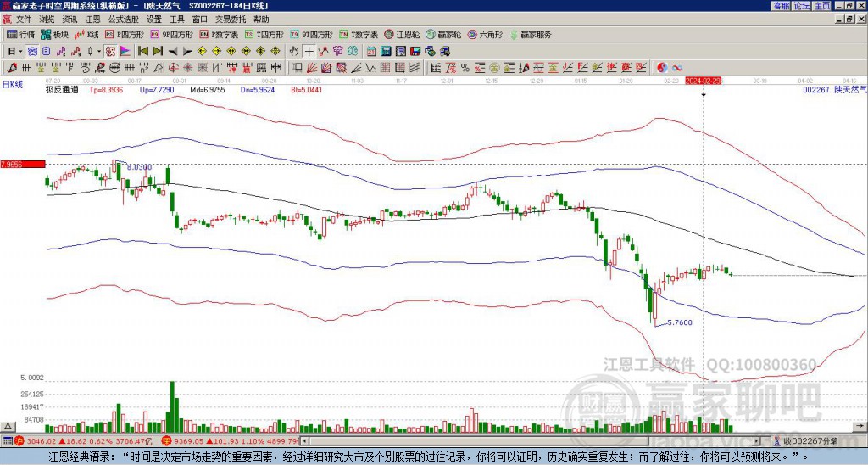Select the n² drawing tool
Screen dimensions: 868x465
(143, 68)
